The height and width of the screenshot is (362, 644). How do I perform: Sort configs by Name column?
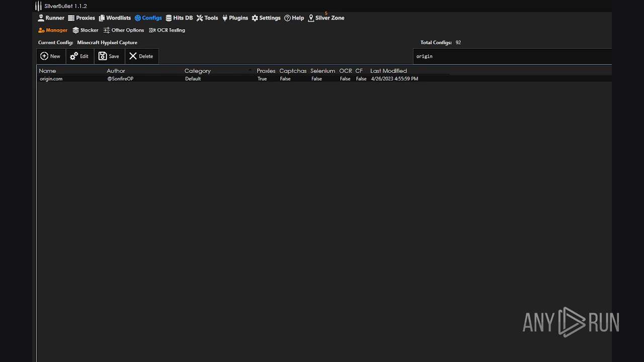47,71
